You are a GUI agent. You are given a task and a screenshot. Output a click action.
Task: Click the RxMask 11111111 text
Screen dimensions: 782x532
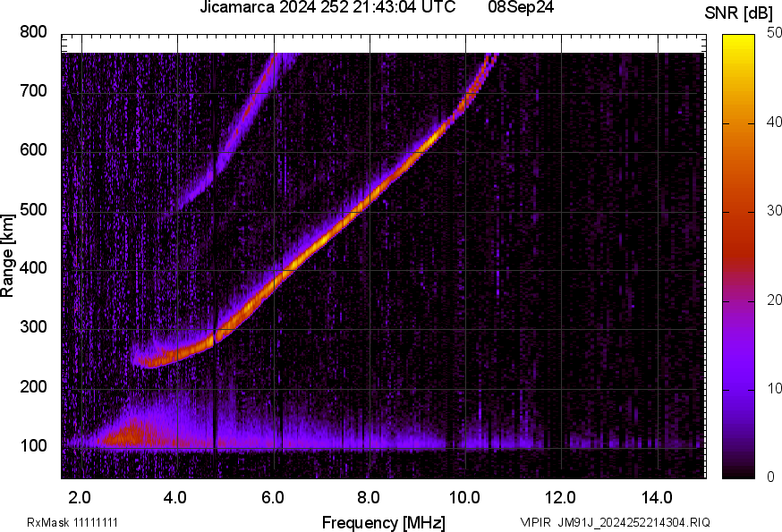[73, 522]
